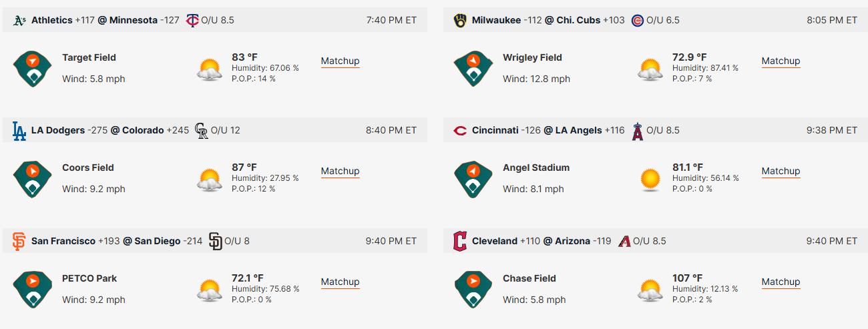Open the Matchup link for Target Field

[x=340, y=61]
